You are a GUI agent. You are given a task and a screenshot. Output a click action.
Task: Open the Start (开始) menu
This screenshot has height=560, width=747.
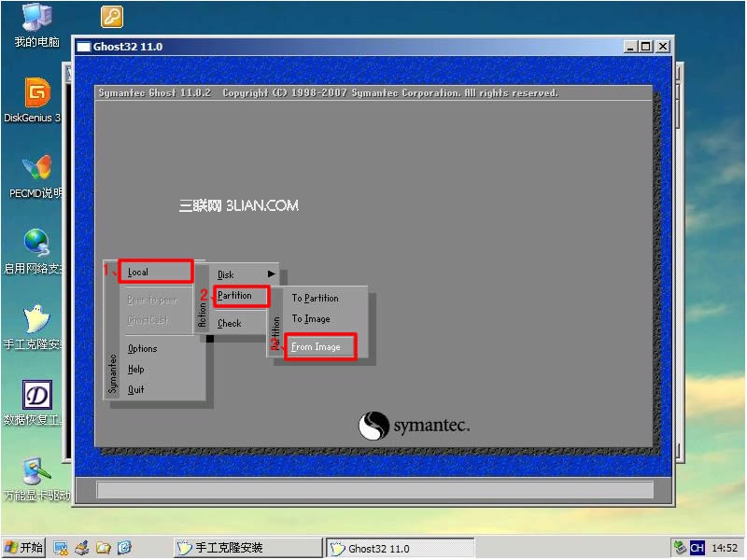click(24, 548)
